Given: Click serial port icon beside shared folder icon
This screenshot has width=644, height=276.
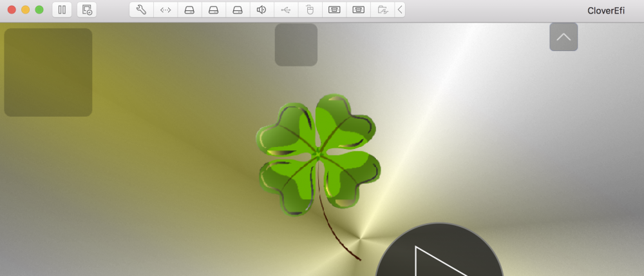Looking at the screenshot, I should click(x=359, y=10).
